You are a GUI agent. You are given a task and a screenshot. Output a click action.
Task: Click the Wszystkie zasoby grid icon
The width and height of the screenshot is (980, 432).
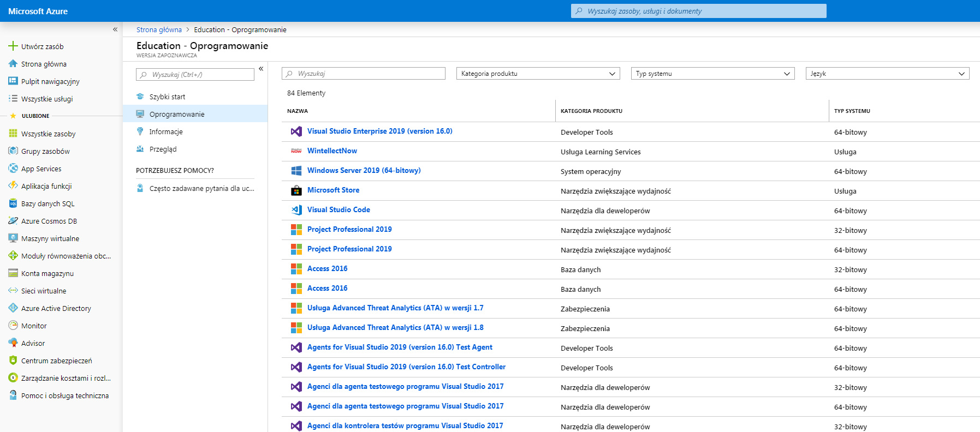coord(13,134)
